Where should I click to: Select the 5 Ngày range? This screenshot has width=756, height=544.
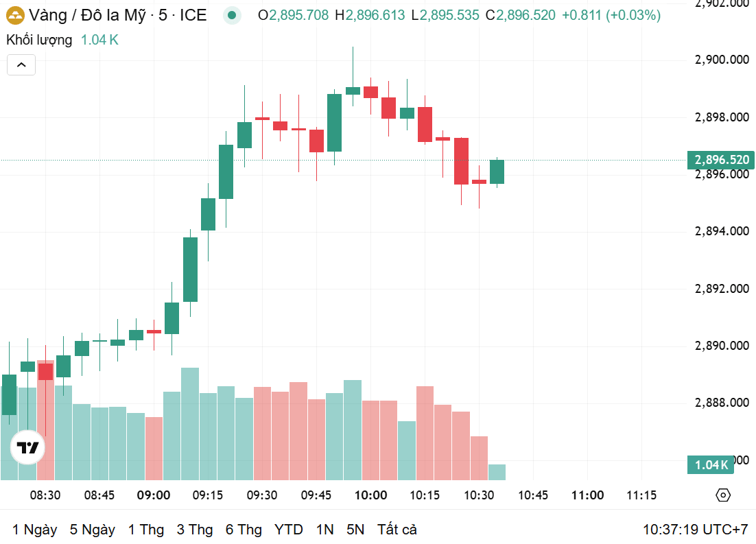[93, 530]
